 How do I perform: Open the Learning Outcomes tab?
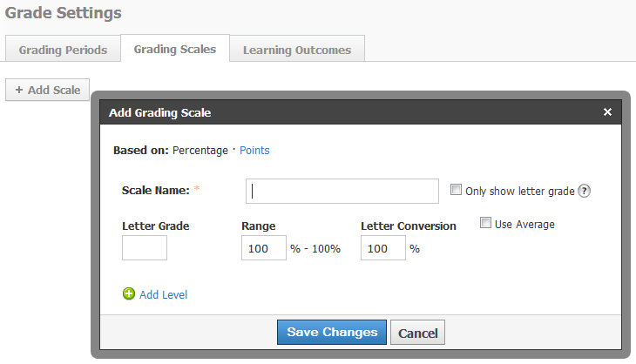tap(296, 50)
